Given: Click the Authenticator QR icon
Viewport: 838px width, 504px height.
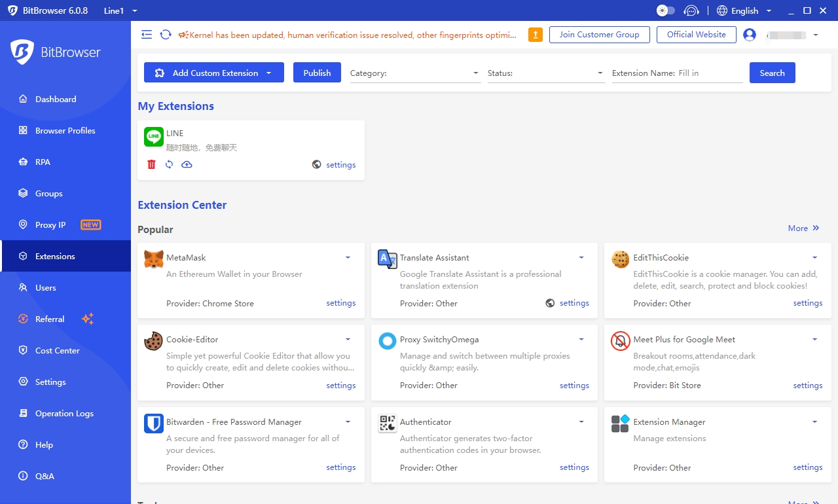Looking at the screenshot, I should pos(388,423).
